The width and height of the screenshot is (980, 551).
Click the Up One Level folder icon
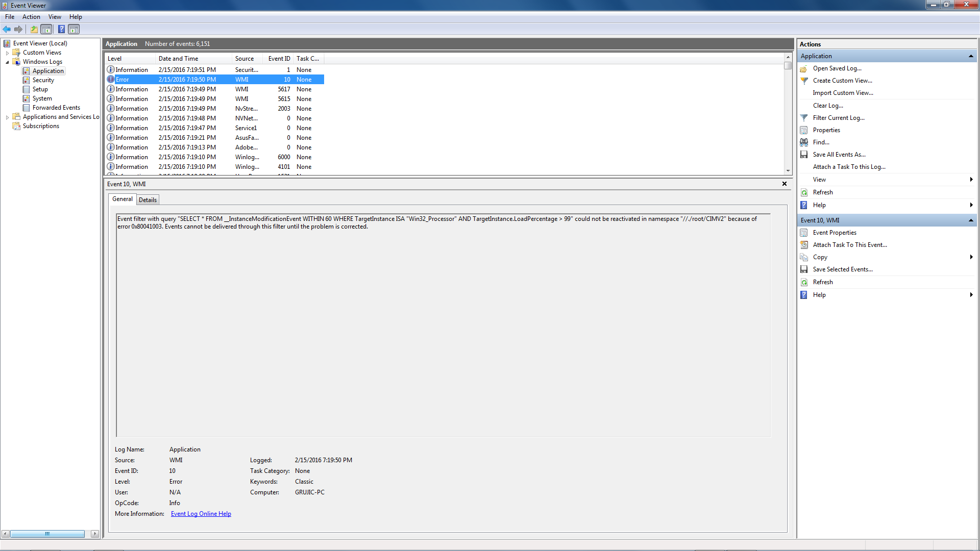pyautogui.click(x=34, y=29)
